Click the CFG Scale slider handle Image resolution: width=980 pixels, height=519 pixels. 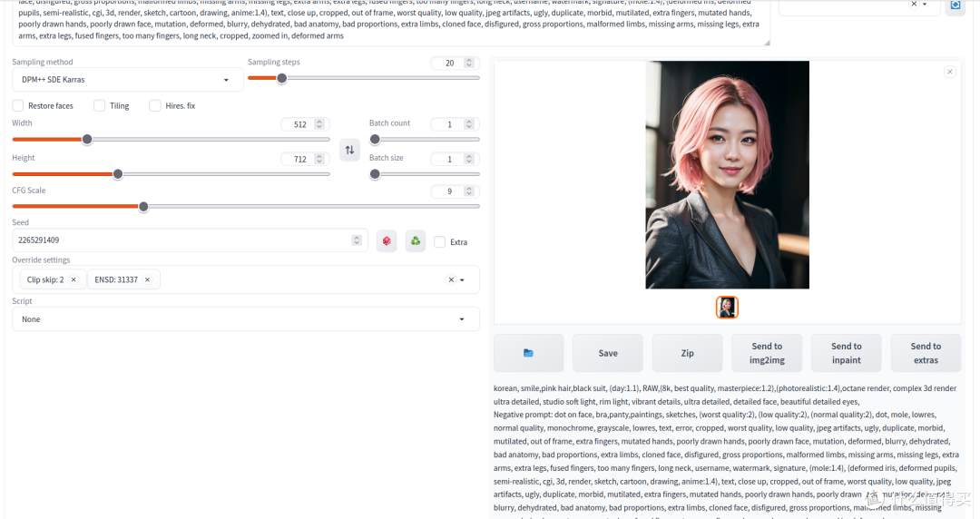tap(143, 206)
